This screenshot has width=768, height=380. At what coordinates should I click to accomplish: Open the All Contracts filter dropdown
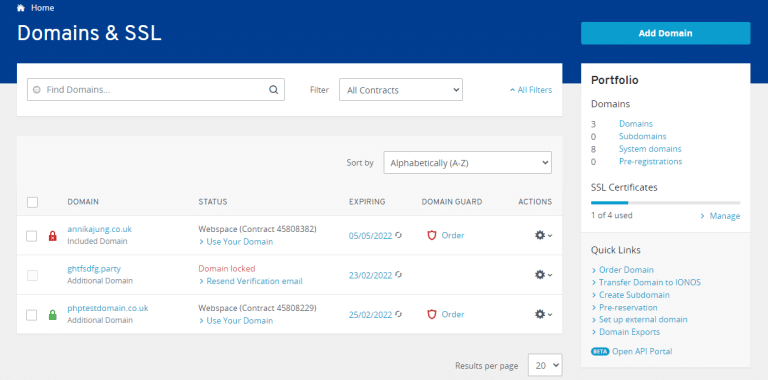coord(401,90)
